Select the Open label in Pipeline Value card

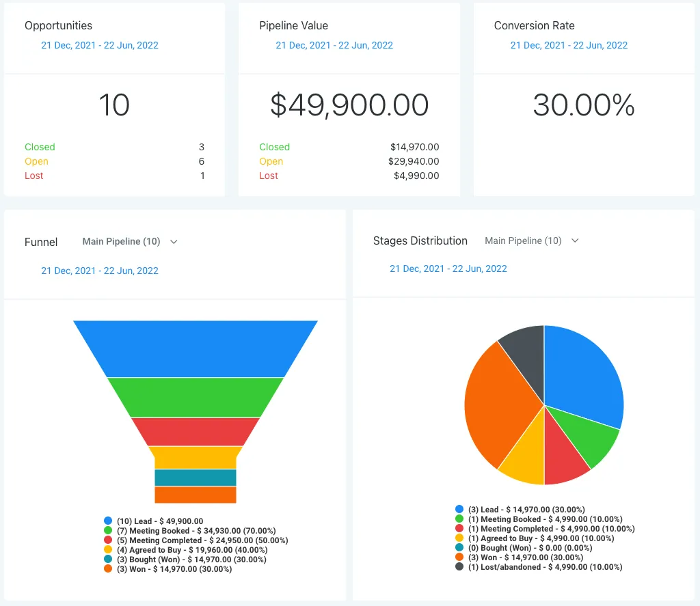tap(271, 161)
